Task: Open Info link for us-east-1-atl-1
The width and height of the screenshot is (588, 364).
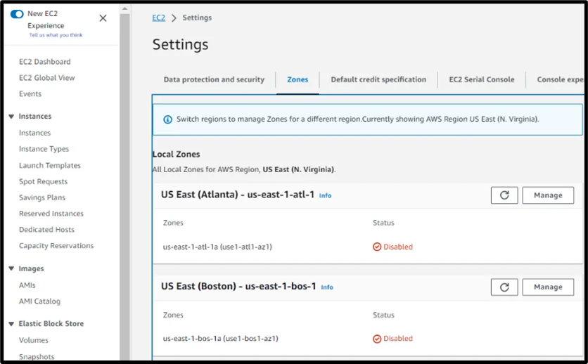Action: click(325, 195)
